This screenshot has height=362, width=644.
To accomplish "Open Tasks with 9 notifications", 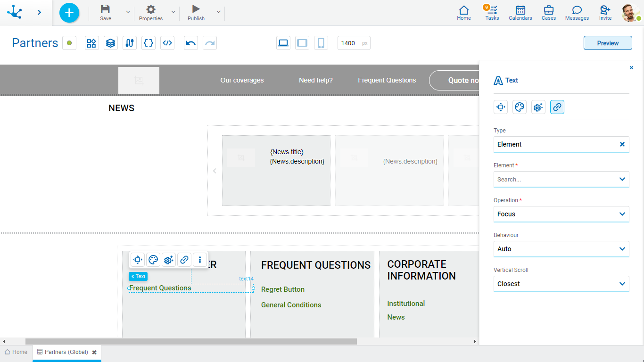I will click(x=492, y=13).
